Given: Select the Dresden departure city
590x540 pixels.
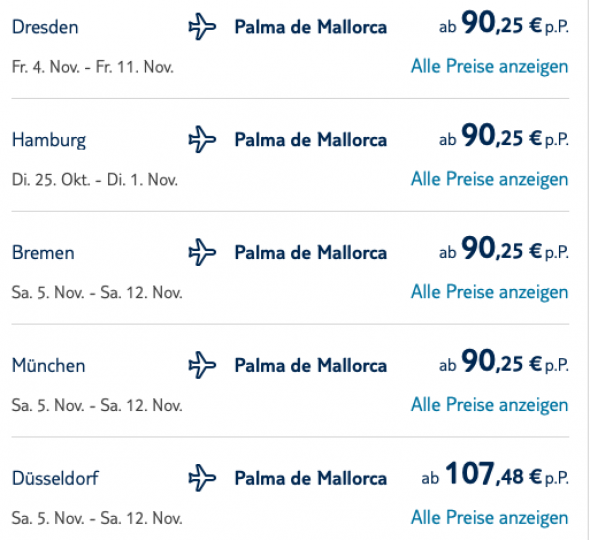Looking at the screenshot, I should [45, 27].
